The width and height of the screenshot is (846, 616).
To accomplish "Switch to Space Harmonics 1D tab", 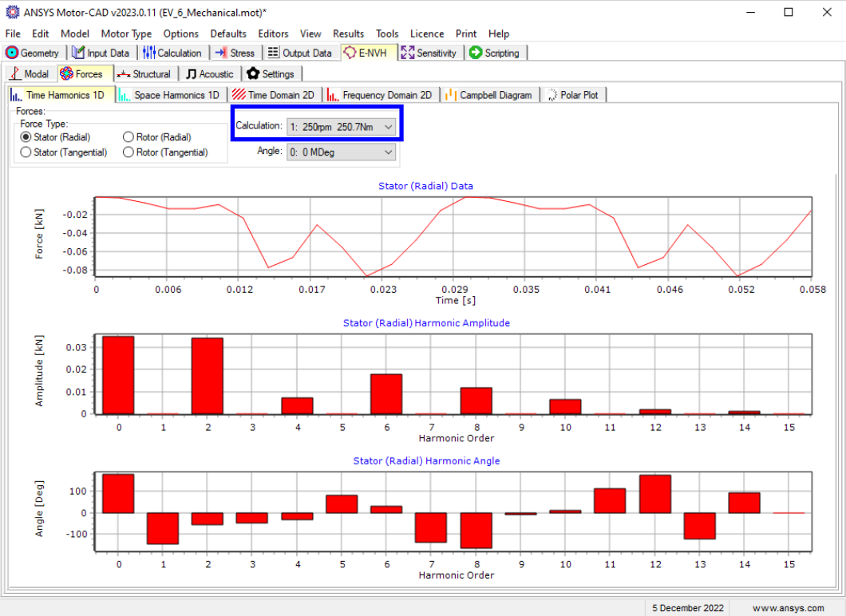I will point(171,96).
